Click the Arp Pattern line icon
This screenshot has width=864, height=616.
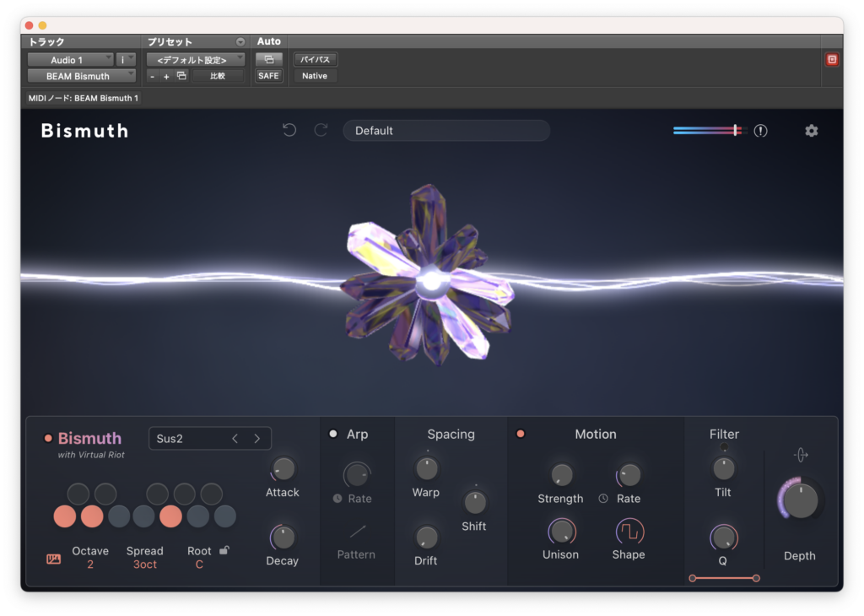[x=358, y=531]
